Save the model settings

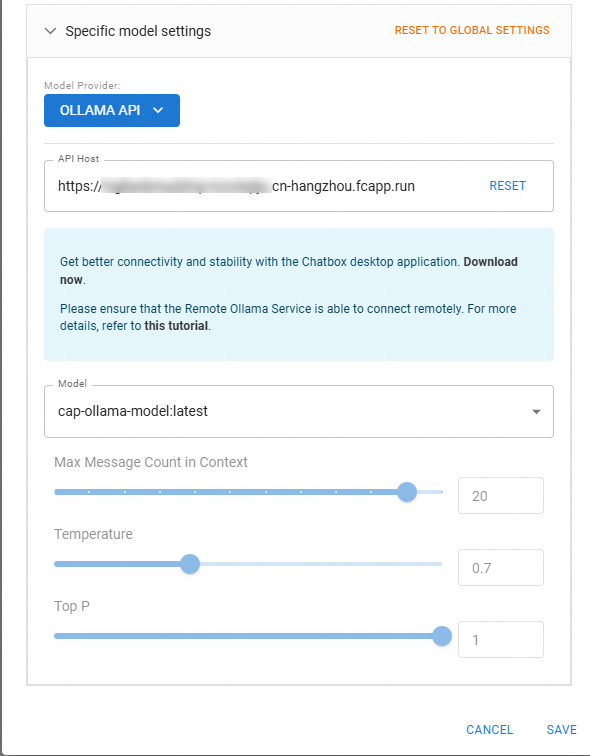562,729
